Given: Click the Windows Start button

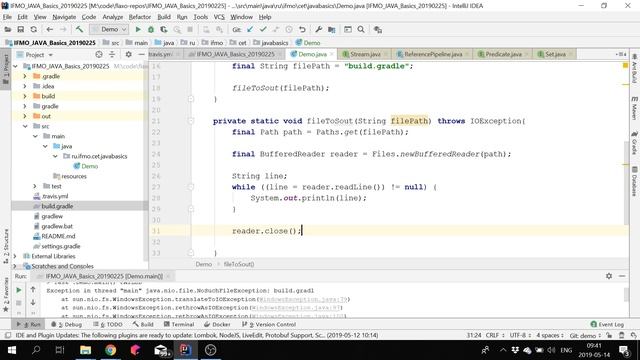Looking at the screenshot, I should point(11,350).
